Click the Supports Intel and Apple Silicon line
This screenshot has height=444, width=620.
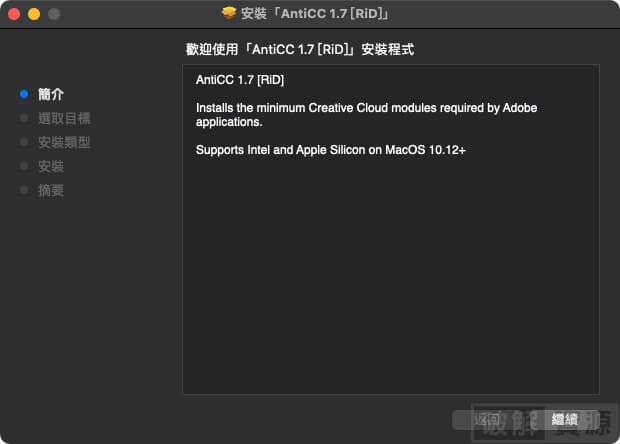331,150
